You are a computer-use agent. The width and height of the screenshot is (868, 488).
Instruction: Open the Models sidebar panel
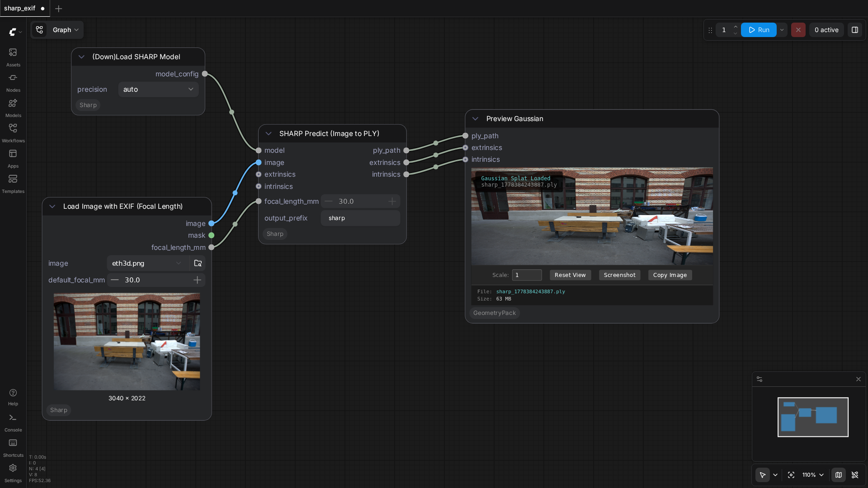[13, 108]
